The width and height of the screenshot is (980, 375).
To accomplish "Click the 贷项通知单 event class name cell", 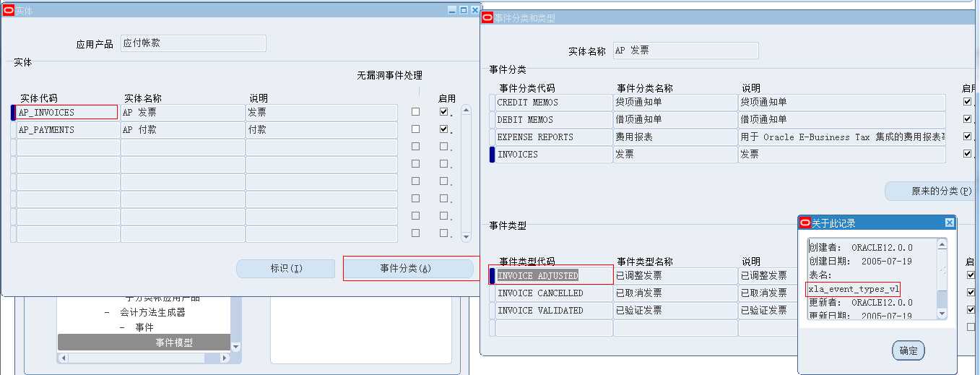I will [x=675, y=102].
